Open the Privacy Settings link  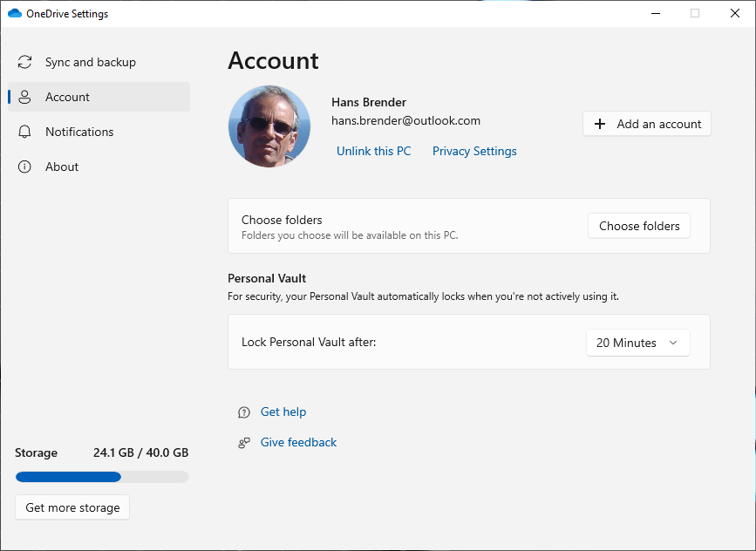(474, 152)
